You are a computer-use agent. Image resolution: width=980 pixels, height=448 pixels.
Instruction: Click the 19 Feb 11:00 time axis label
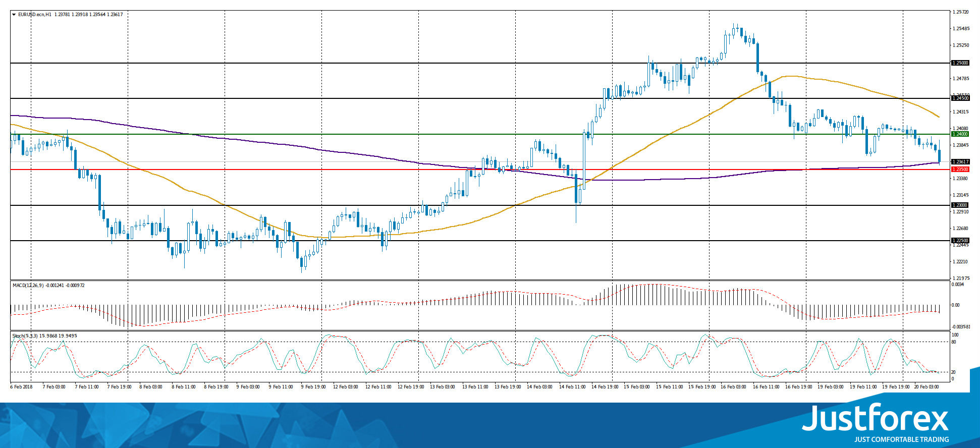[x=862, y=387]
